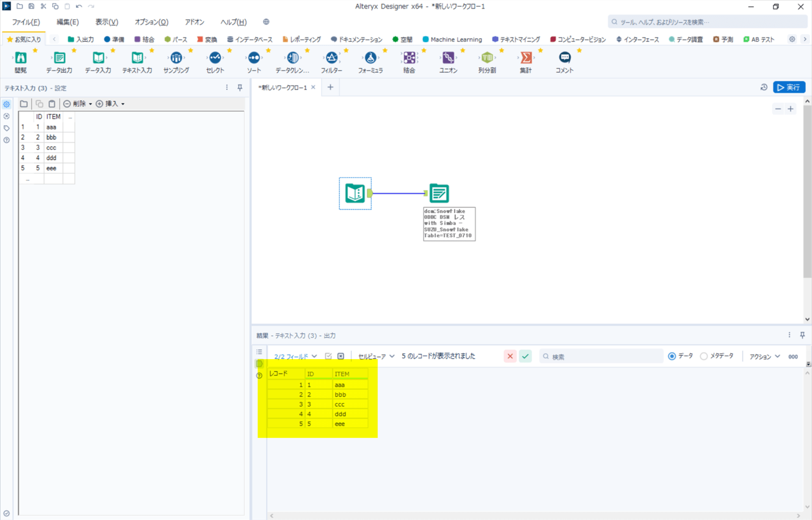The width and height of the screenshot is (812, 520).
Task: Select the データ radio button
Action: [x=672, y=356]
